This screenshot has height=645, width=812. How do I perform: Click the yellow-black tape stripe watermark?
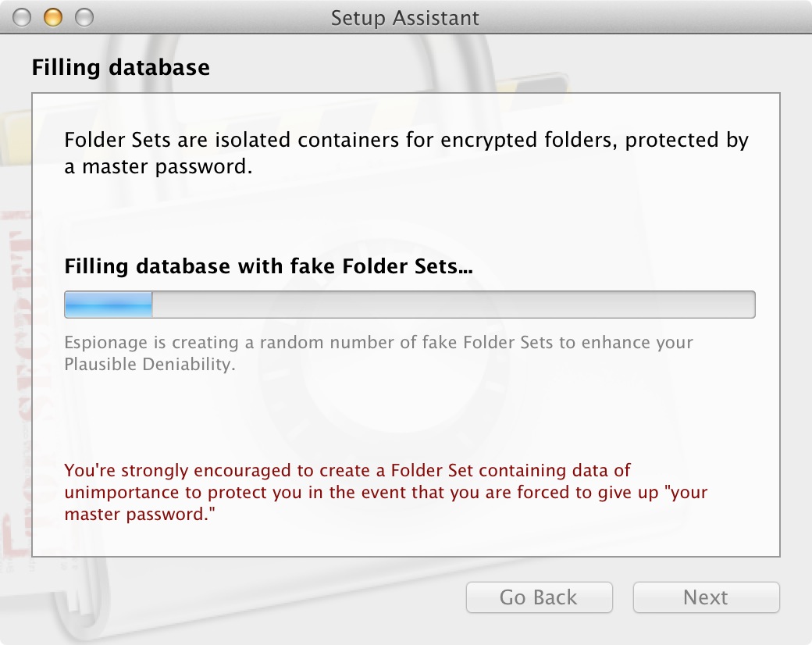point(533,84)
